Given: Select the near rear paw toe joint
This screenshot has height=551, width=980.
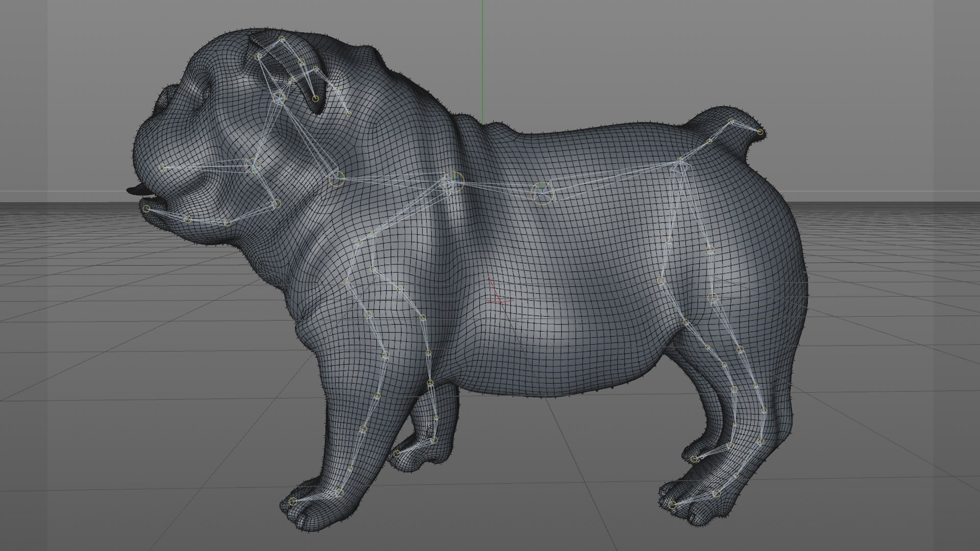Looking at the screenshot, I should click(672, 505).
